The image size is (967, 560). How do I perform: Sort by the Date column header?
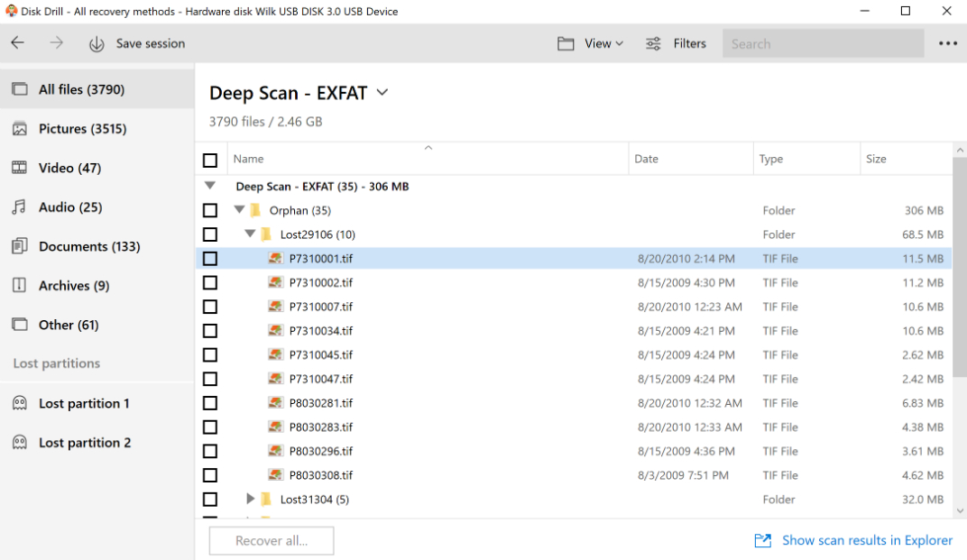pyautogui.click(x=691, y=159)
